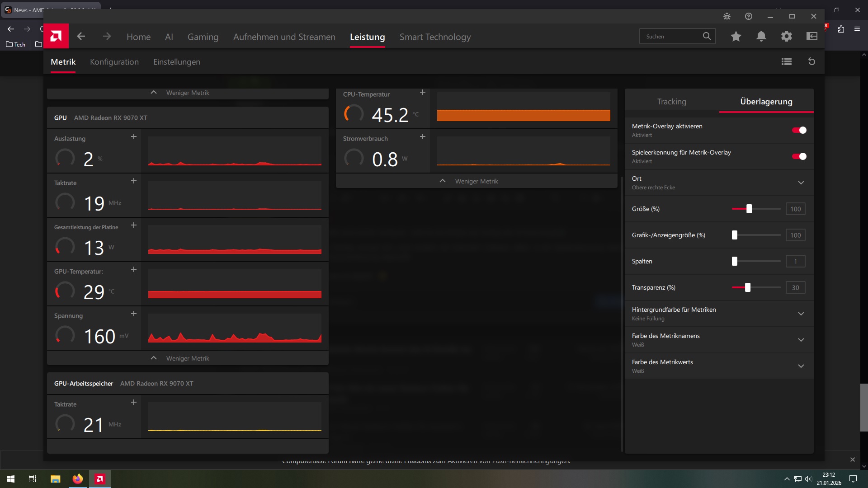Click the AMD logo home icon
The height and width of the screenshot is (488, 868).
pyautogui.click(x=56, y=36)
